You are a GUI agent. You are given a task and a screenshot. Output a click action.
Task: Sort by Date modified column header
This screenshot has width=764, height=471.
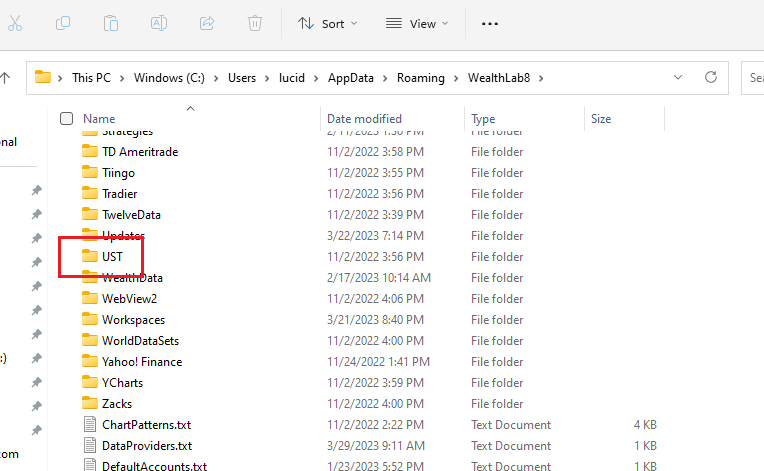364,119
